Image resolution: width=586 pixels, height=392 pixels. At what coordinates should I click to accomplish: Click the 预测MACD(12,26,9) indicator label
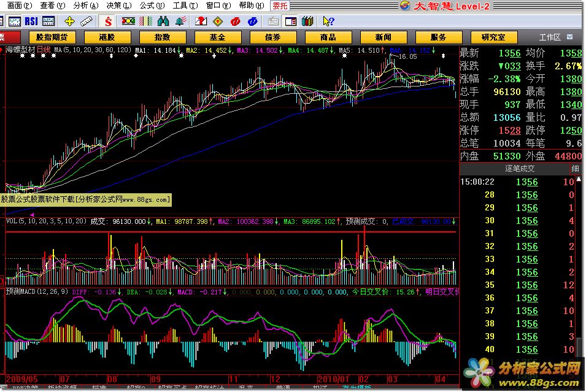tap(37, 293)
